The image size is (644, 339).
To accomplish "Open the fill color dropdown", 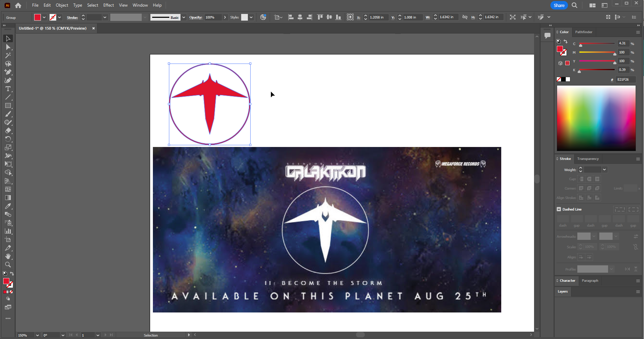I will point(44,17).
